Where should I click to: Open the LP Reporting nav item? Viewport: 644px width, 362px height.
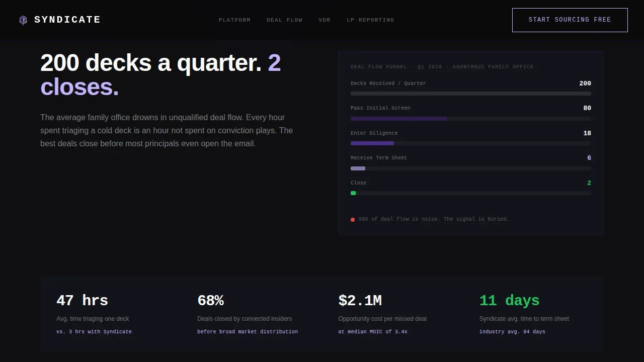pyautogui.click(x=370, y=20)
